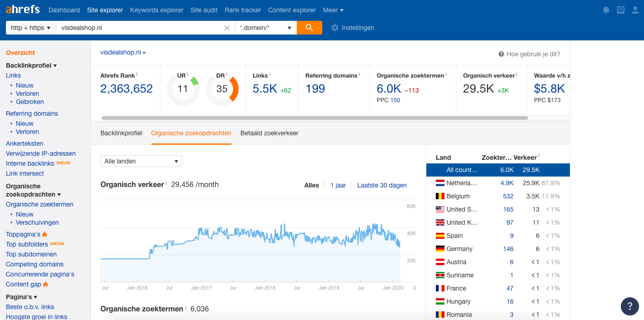644x320 pixels.
Task: Open the http + https protocol dropdown
Action: coord(30,28)
